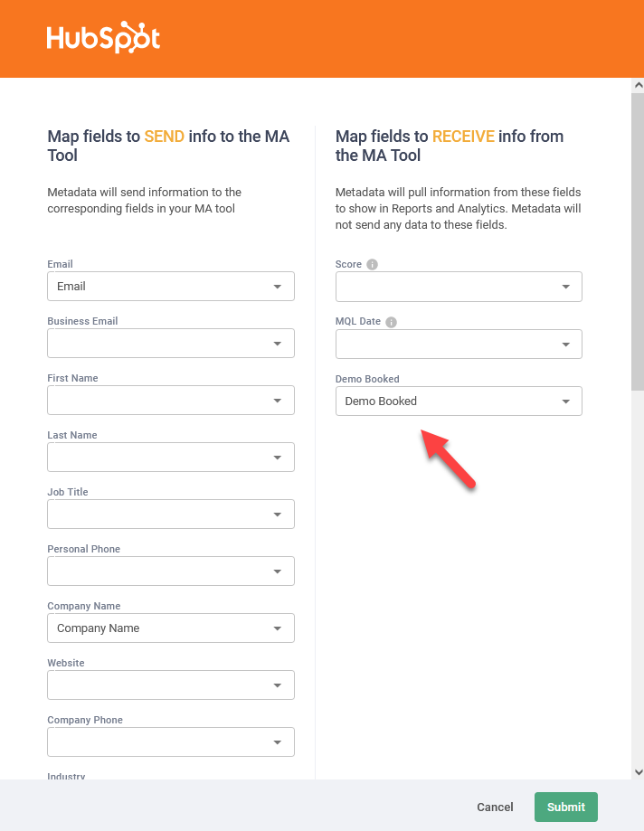
Task: Click the green Submit button
Action: tap(566, 807)
